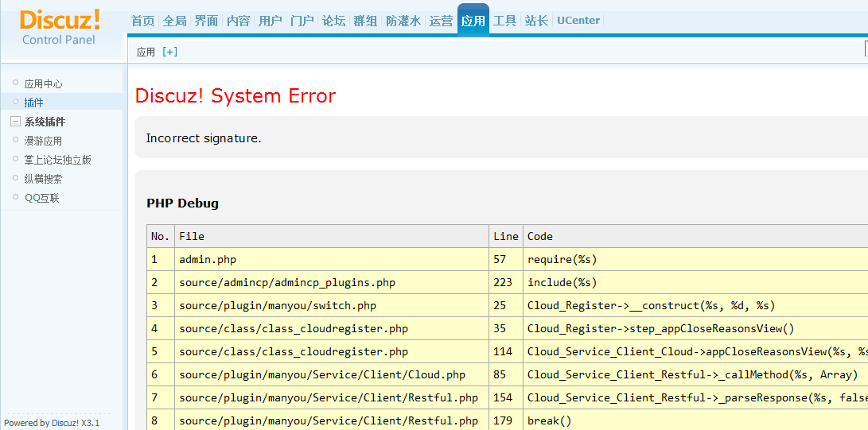The height and width of the screenshot is (430, 868).
Task: Open 掌上论坛独立版 in the sidebar
Action: coord(57,160)
